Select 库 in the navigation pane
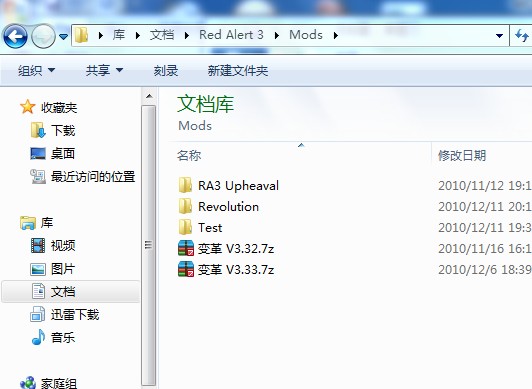The height and width of the screenshot is (389, 532). click(x=47, y=223)
